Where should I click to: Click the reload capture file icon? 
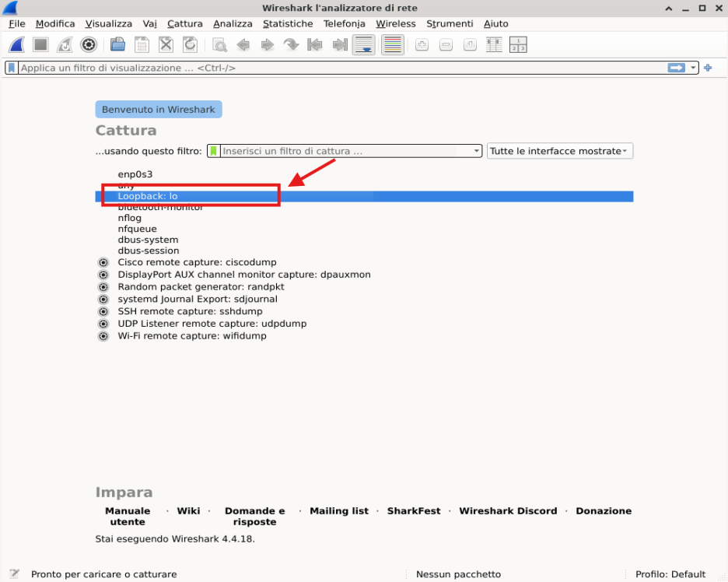point(190,45)
